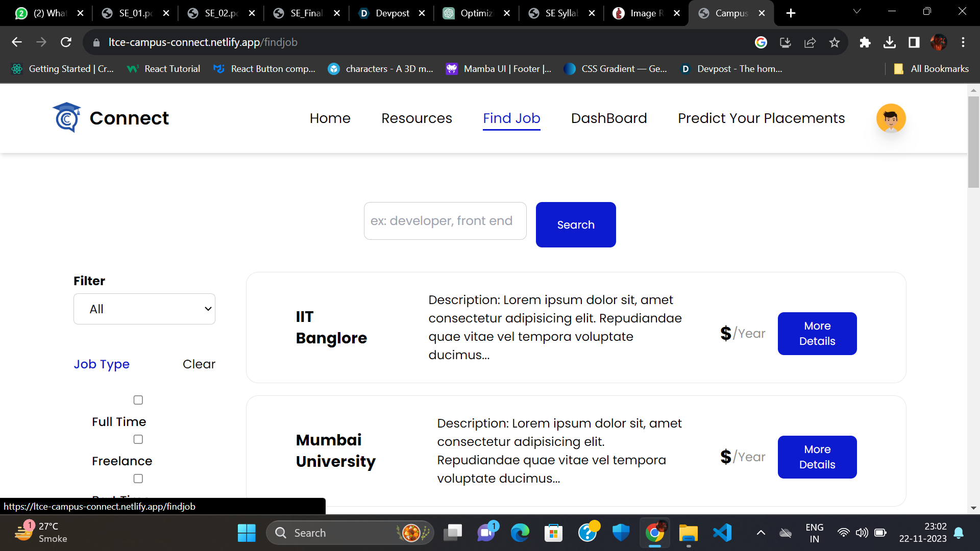Open the Chrome extensions puzzle icon

[865, 42]
